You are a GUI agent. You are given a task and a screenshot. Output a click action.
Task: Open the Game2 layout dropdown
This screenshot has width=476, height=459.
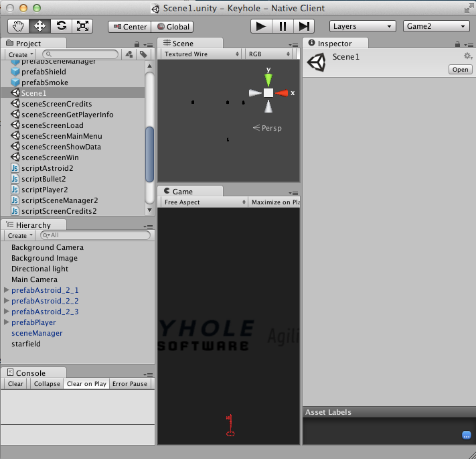point(436,26)
